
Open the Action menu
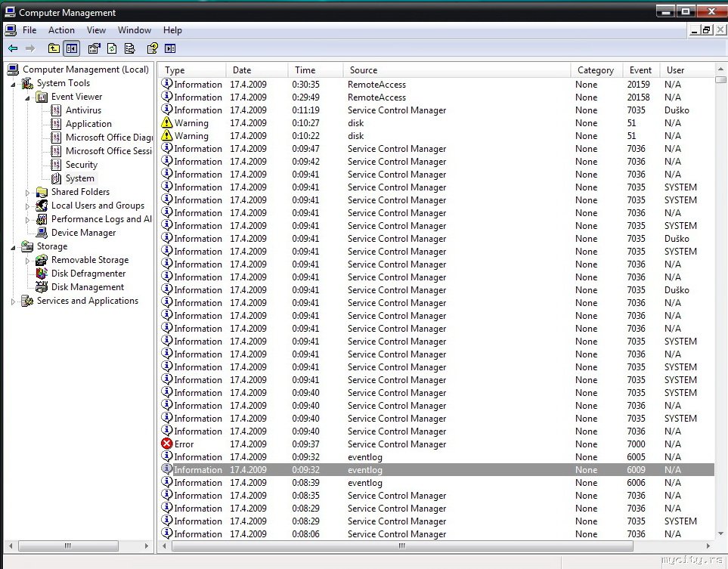(61, 30)
